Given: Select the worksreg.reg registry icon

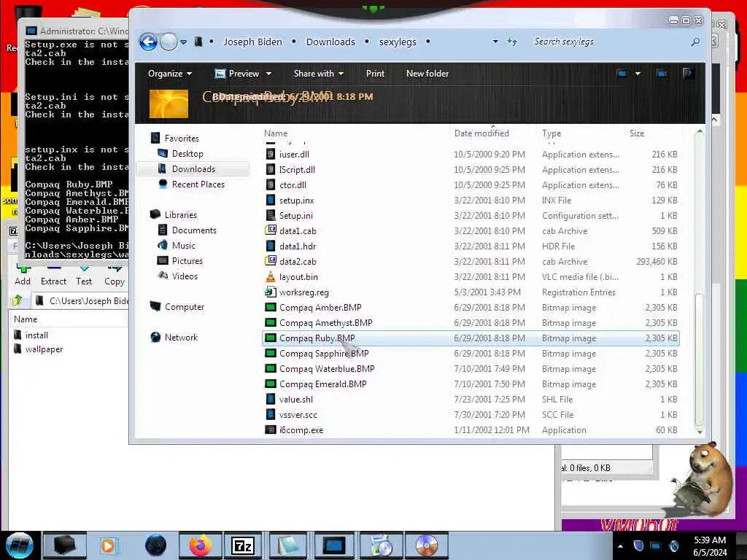Looking at the screenshot, I should (x=271, y=292).
